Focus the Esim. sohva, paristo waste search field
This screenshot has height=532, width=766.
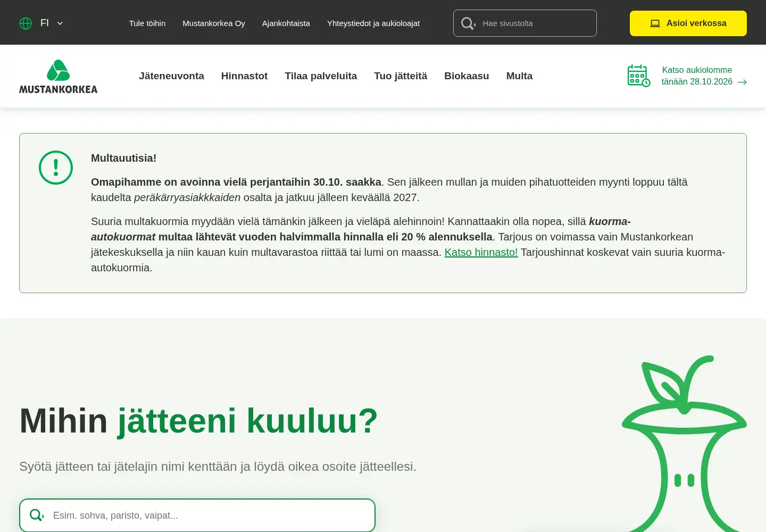pos(197,516)
